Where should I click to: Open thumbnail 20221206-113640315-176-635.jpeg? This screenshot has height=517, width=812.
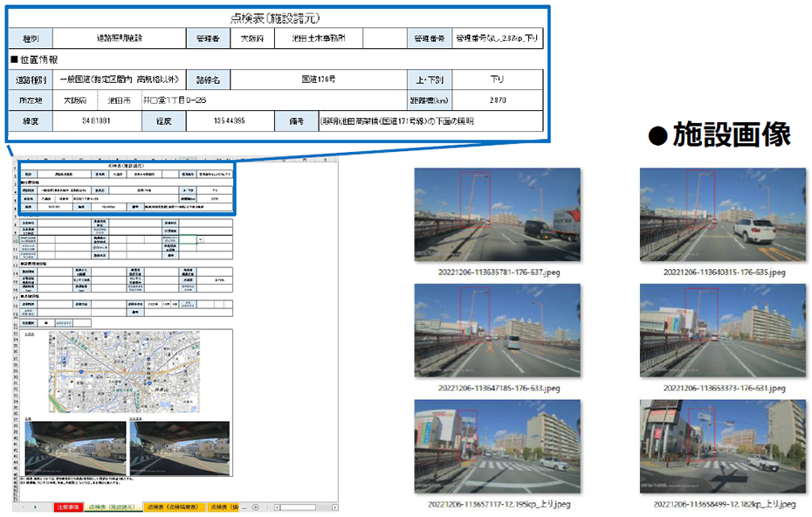[722, 212]
